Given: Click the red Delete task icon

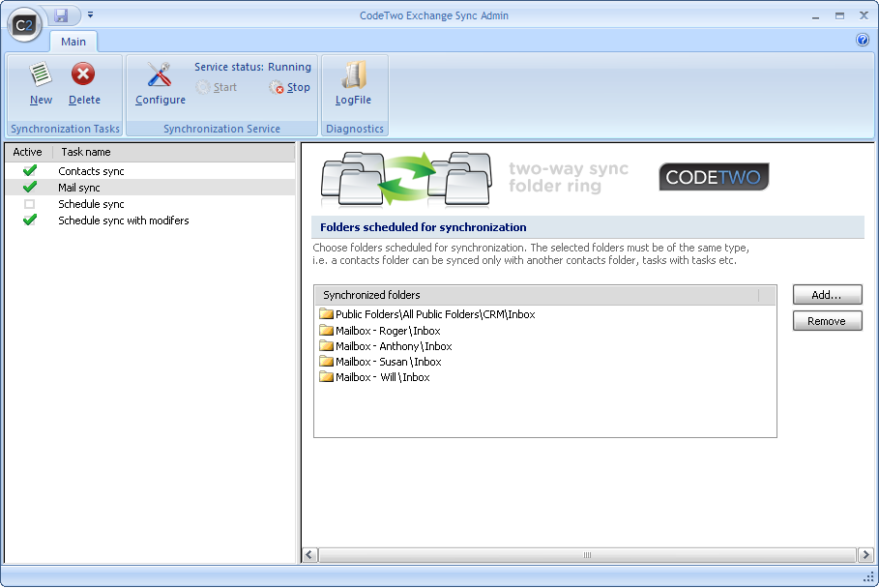Looking at the screenshot, I should (83, 74).
